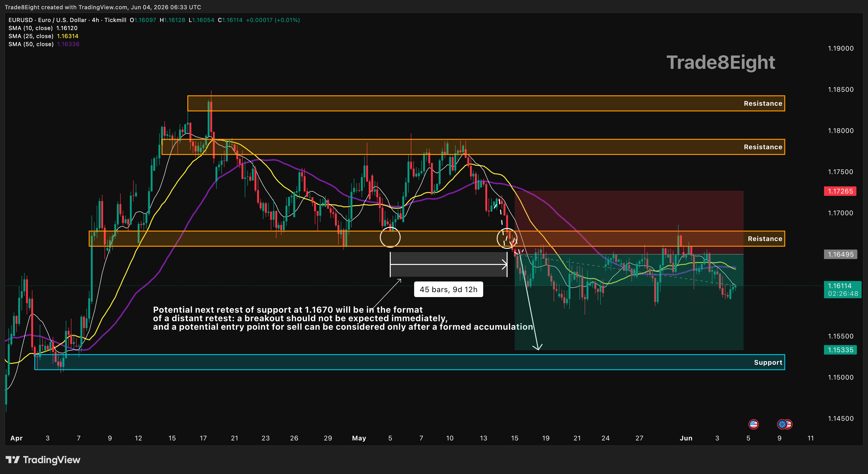The image size is (868, 474).
Task: Click the 1.14500 price axis value
Action: click(841, 418)
